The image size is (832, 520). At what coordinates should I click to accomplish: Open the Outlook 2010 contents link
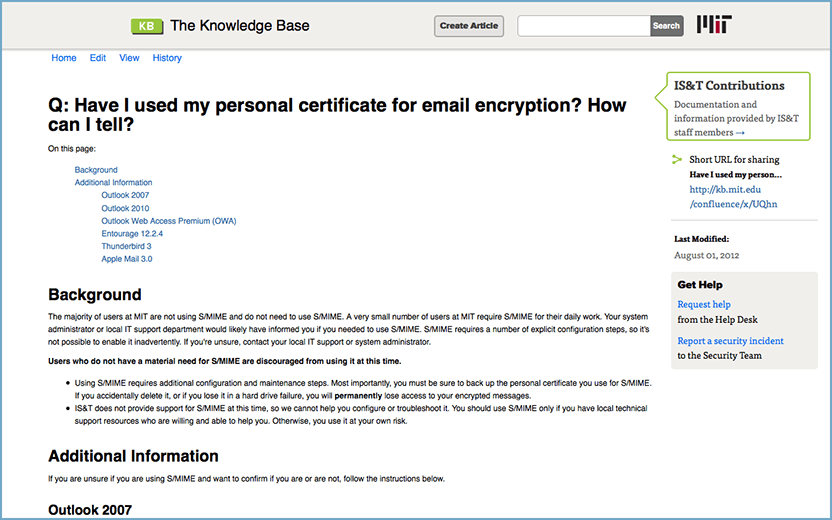pyautogui.click(x=125, y=208)
